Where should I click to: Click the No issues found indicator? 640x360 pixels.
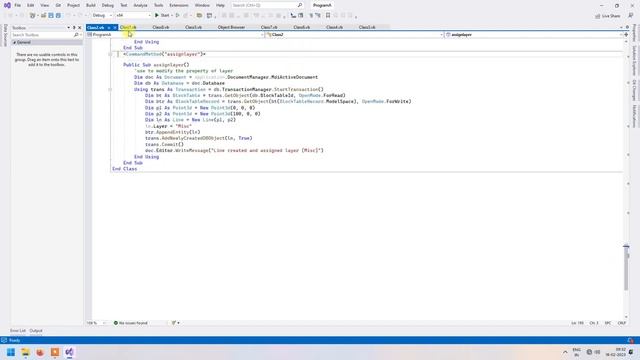point(131,323)
